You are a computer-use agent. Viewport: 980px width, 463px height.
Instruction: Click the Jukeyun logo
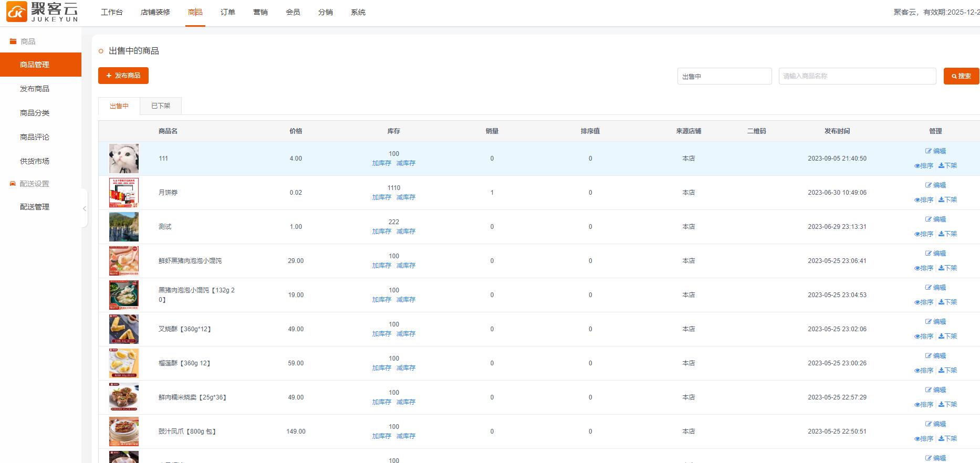coord(42,12)
